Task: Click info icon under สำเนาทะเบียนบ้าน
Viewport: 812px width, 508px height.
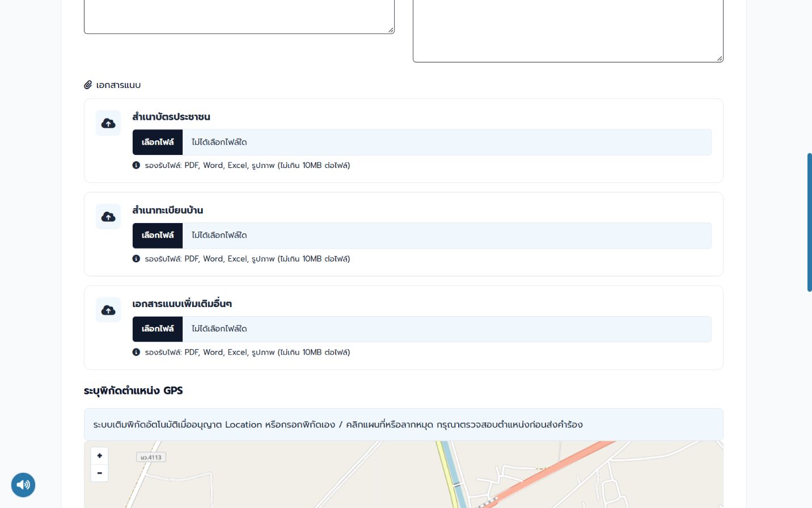Action: (x=136, y=259)
